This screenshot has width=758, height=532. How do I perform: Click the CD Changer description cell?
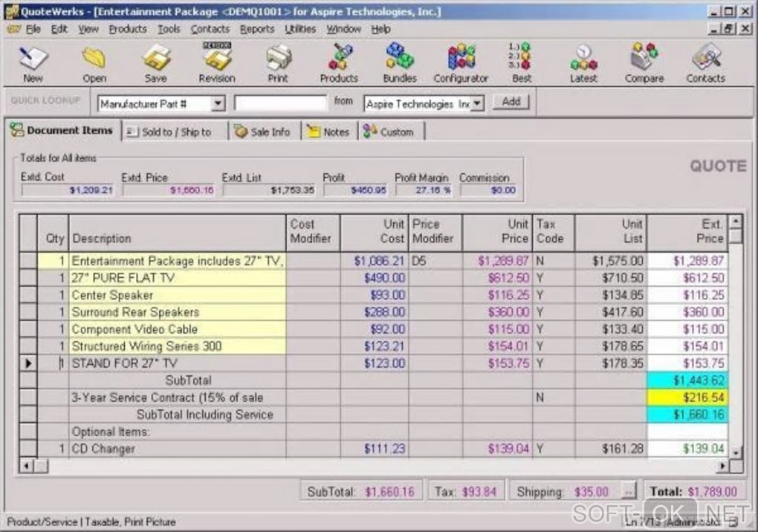178,449
